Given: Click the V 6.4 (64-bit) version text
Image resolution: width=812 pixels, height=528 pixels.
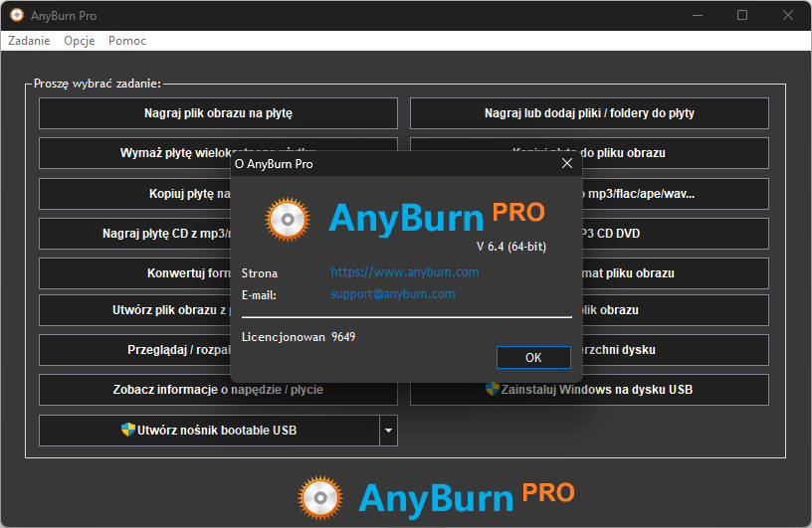Looking at the screenshot, I should (511, 247).
